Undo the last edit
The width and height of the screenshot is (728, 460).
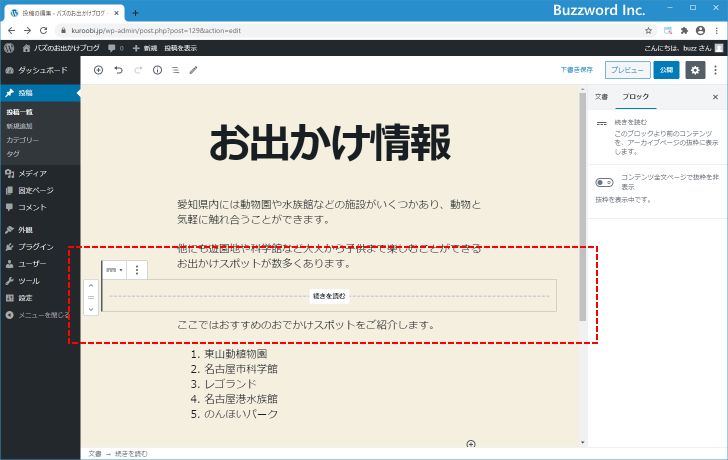118,70
